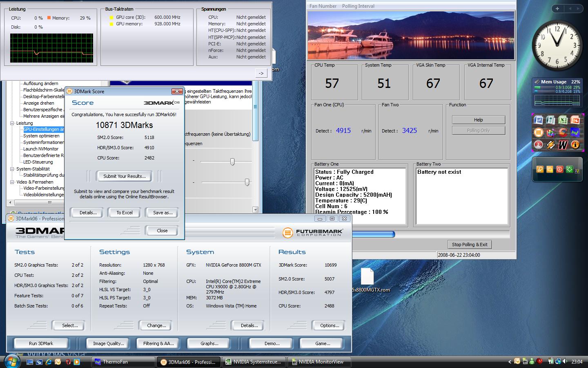The image size is (588, 368).
Task: Open the analog clock gadget
Action: point(557,45)
